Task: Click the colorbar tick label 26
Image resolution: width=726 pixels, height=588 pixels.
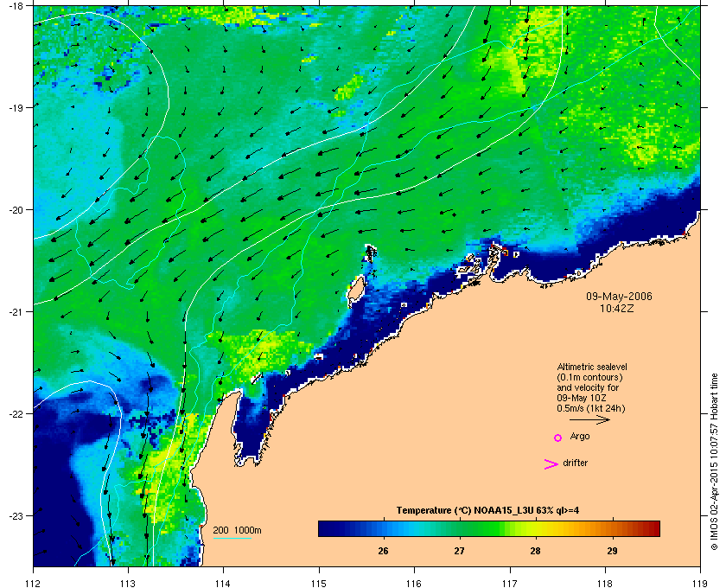Action: 383,551
